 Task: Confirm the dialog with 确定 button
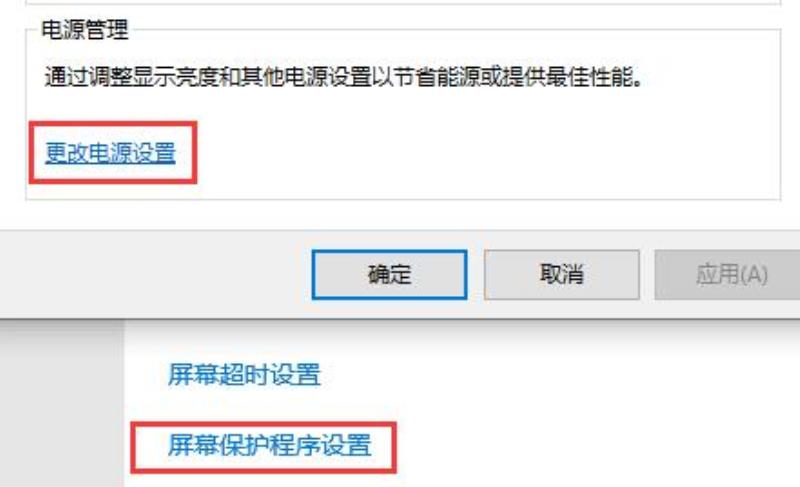point(389,274)
